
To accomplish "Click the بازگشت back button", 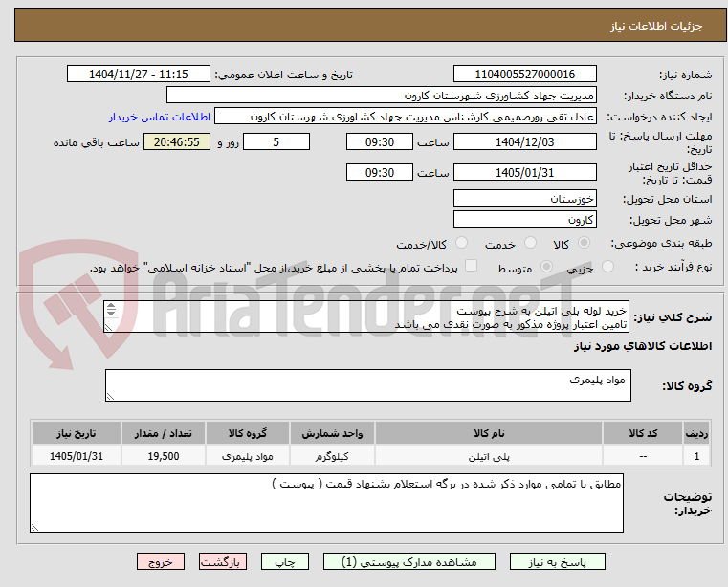I will click(222, 561).
